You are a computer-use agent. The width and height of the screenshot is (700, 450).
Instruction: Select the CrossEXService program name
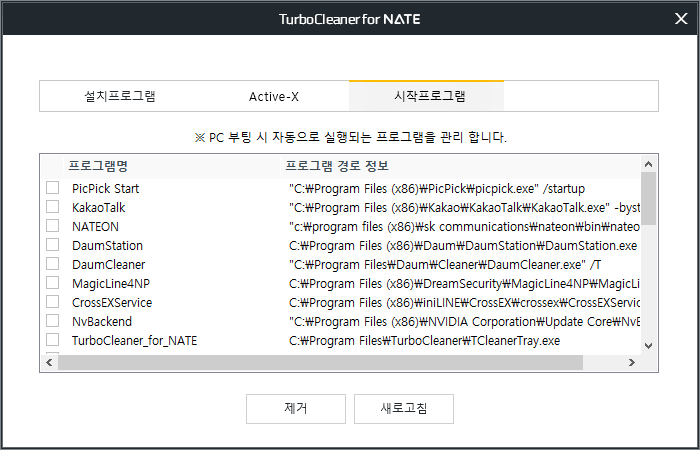[112, 303]
